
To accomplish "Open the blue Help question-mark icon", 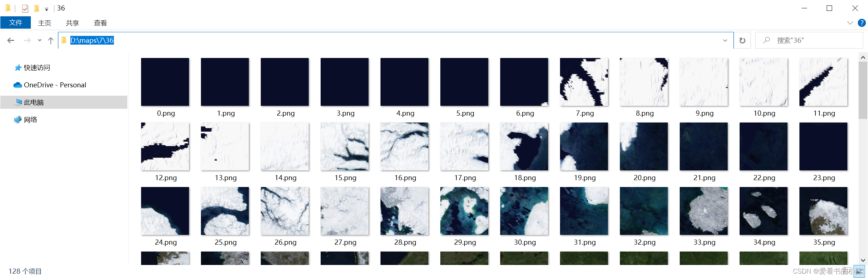I will pyautogui.click(x=862, y=23).
